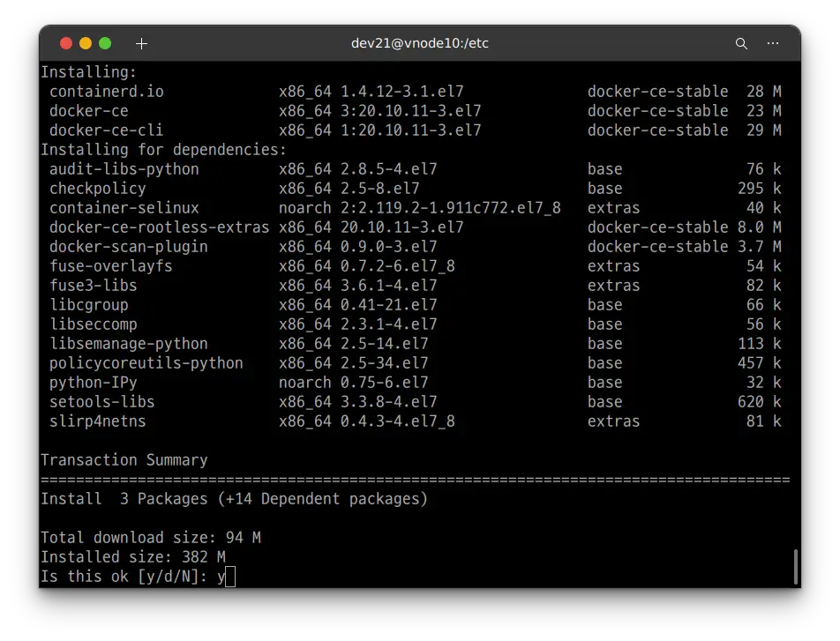Click version 1.4.12-3.1.el7

(401, 92)
